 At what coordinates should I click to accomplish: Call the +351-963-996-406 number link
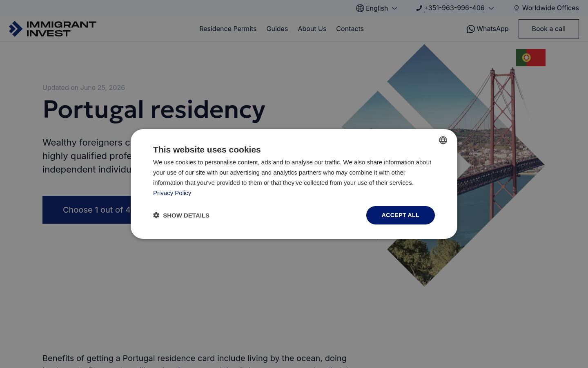454,8
